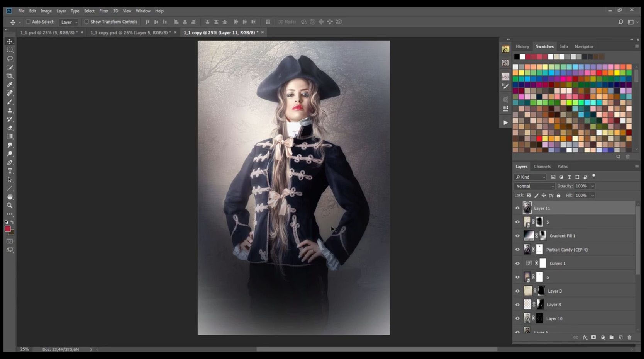Switch to the 1_1.psd document tab

click(49, 32)
